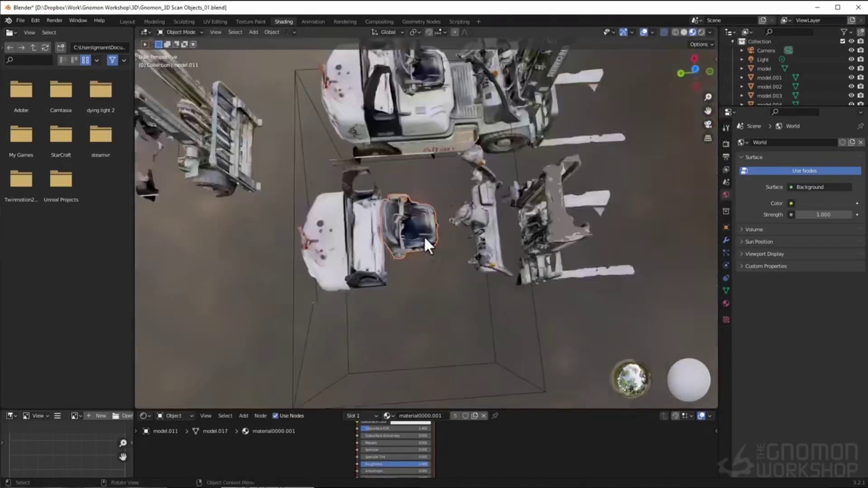This screenshot has height=488, width=868.
Task: Open the Output properties tab icon
Action: pyautogui.click(x=726, y=156)
